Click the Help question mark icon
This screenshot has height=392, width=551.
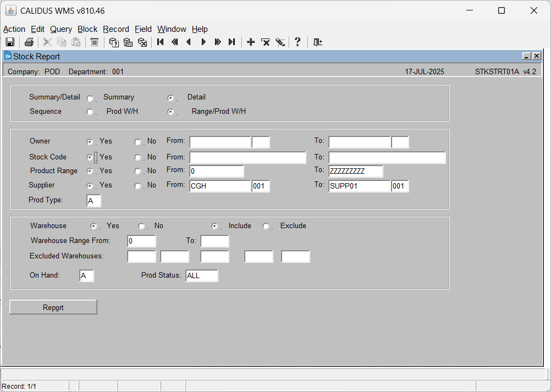pyautogui.click(x=297, y=42)
